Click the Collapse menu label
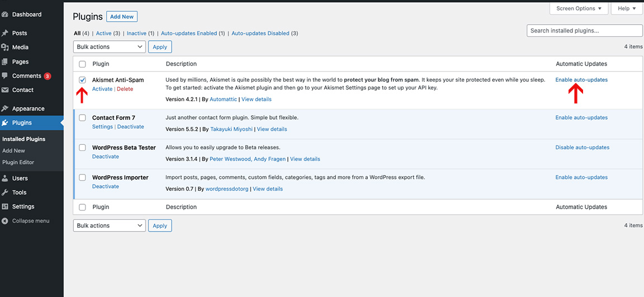The width and height of the screenshot is (644, 297). click(x=31, y=221)
